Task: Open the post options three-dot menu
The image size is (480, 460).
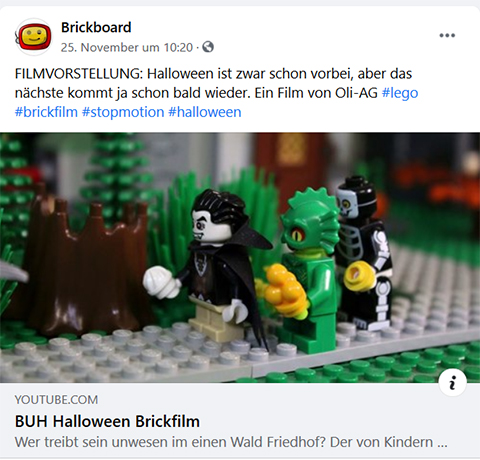Action: (447, 35)
